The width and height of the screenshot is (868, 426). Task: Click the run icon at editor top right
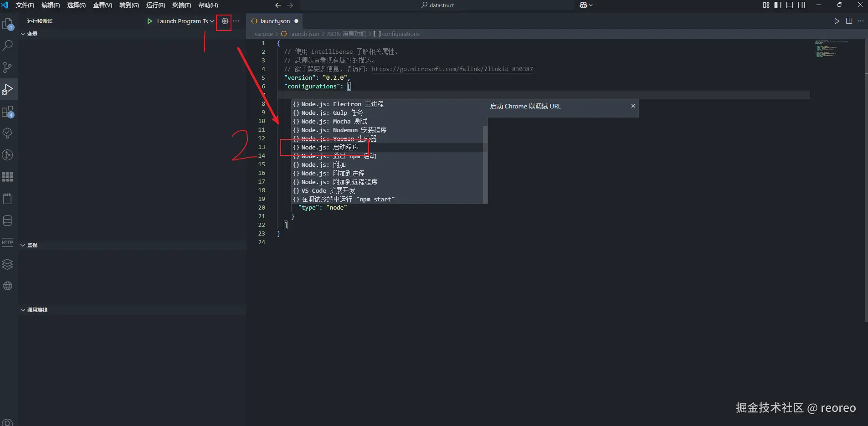tap(837, 21)
